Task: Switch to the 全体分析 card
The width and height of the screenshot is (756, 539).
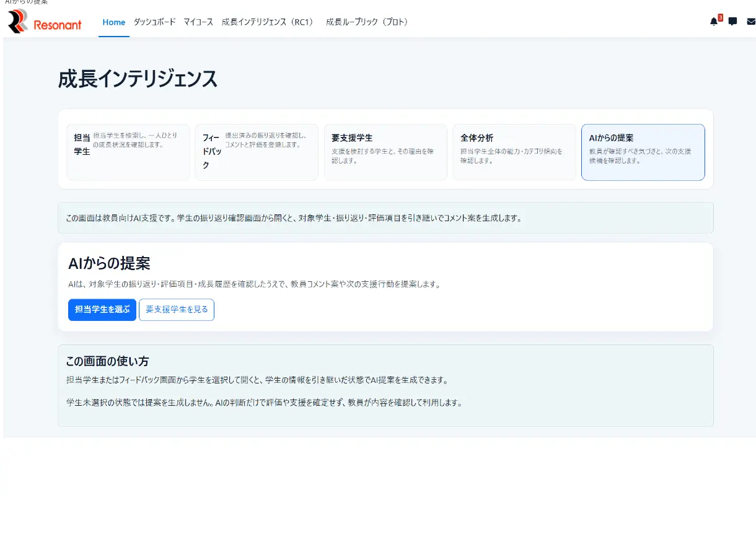Action: click(514, 152)
